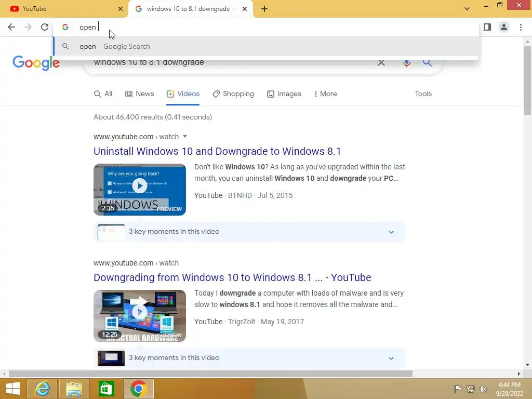Click the first result's www.youtube.com › watch URL
Image resolution: width=532 pixels, height=399 pixels.
[136, 137]
